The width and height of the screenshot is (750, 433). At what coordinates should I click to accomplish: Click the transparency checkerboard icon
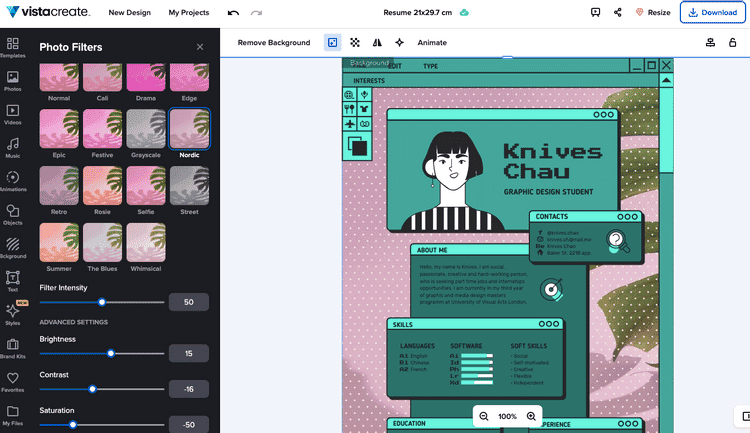pyautogui.click(x=355, y=43)
